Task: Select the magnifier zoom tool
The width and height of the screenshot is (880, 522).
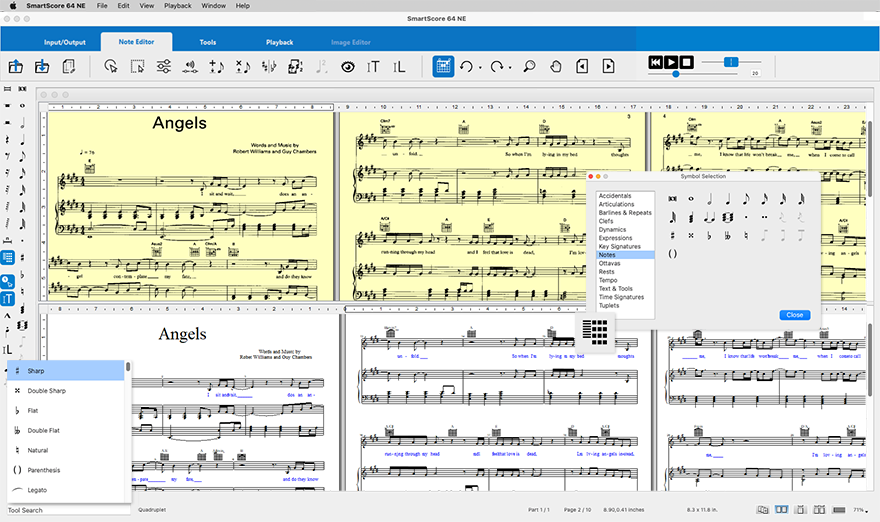Action: tap(529, 67)
